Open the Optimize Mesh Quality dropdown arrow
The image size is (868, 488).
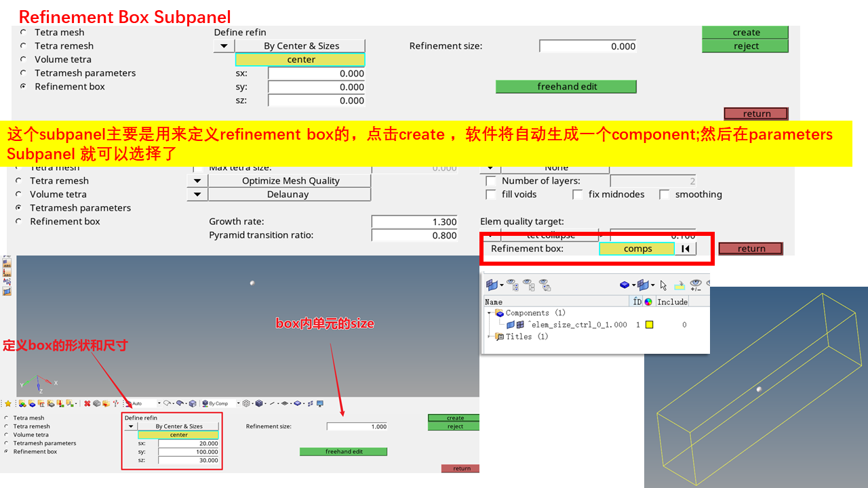[197, 181]
